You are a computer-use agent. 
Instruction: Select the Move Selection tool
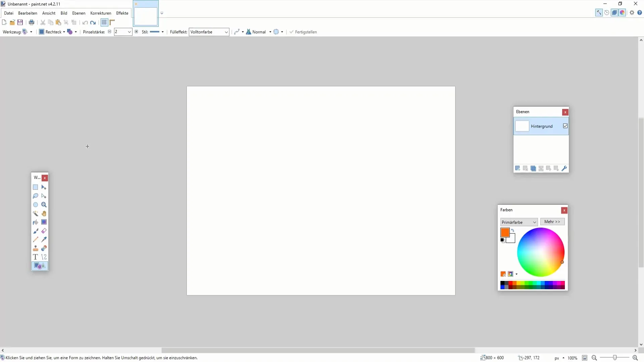pos(44,196)
